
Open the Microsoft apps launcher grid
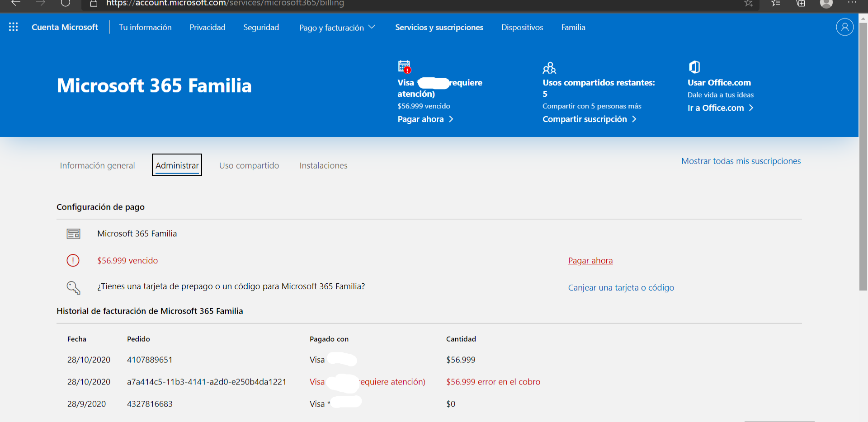[x=14, y=27]
